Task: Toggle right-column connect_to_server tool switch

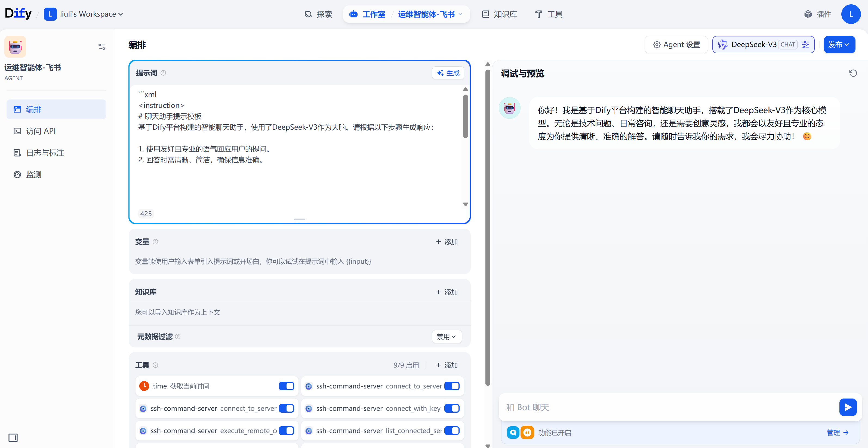Action: click(452, 386)
